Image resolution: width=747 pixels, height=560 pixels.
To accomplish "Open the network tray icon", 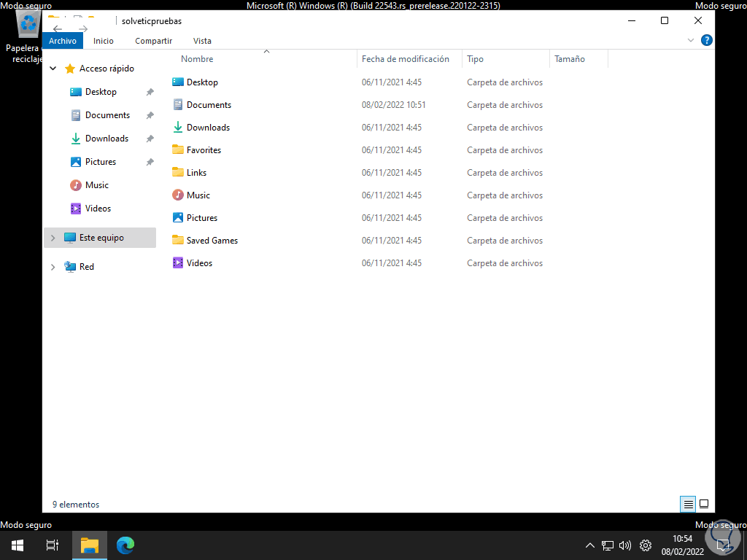I will pyautogui.click(x=608, y=545).
